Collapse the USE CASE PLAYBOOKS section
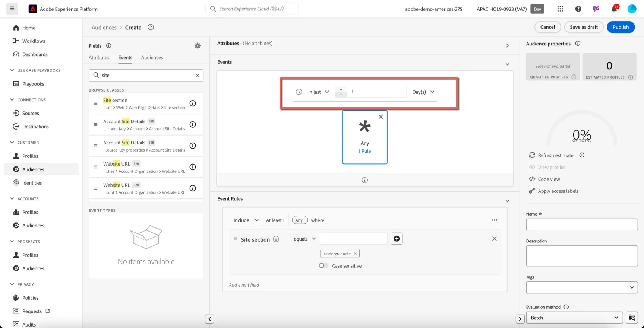 pyautogui.click(x=12, y=70)
